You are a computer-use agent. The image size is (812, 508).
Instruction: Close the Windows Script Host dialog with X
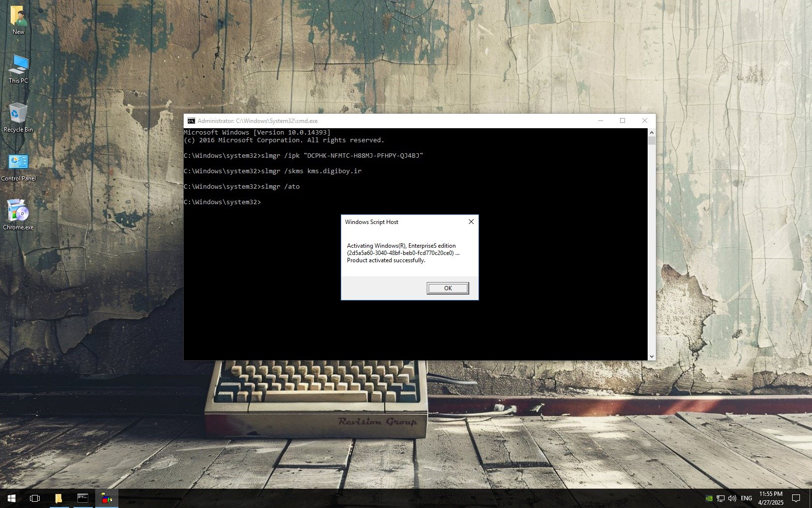click(471, 222)
